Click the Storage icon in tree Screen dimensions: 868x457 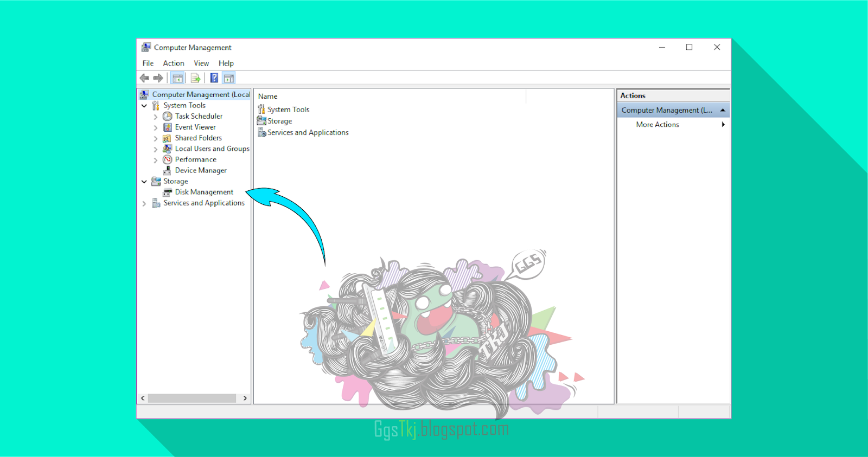[156, 181]
